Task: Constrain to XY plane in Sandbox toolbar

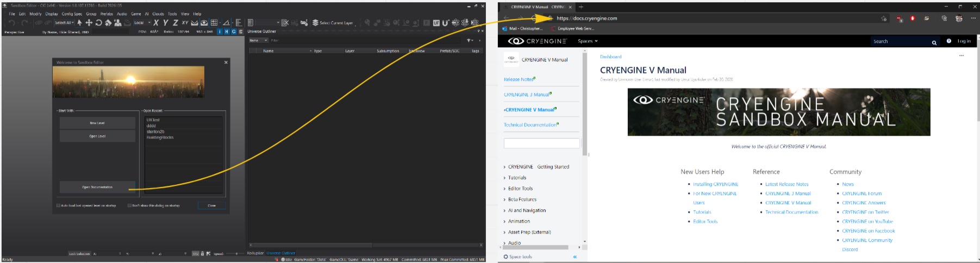Action: 185,23
